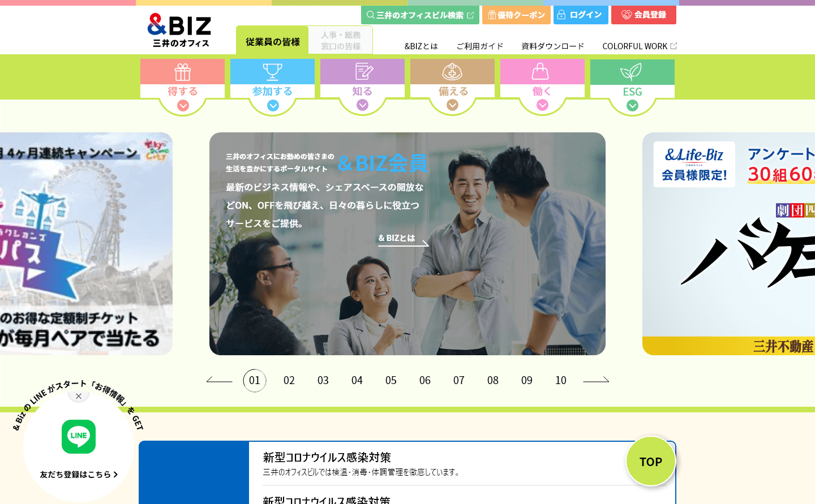
Task: Select slide 03 in pagination
Action: point(323,381)
